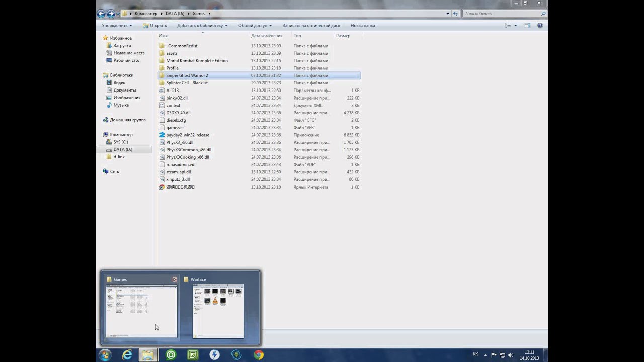Select the runasadmin.vdf file icon
The height and width of the screenshot is (362, 644).
click(x=162, y=164)
